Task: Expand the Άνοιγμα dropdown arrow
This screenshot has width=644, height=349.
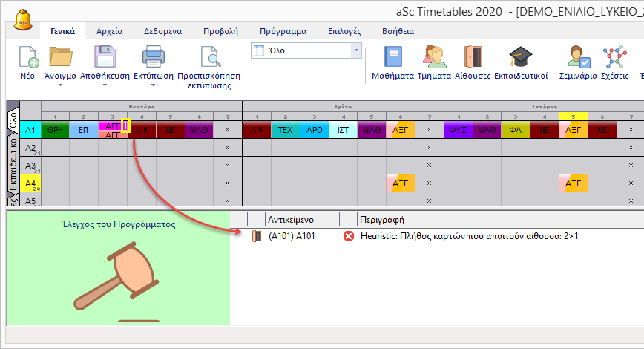Action: 62,85
